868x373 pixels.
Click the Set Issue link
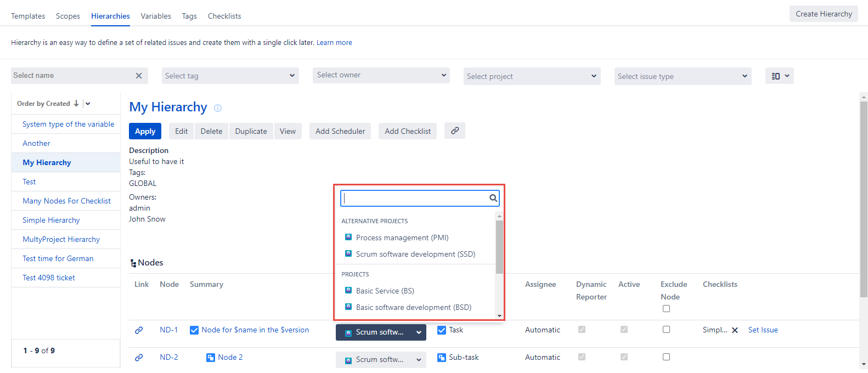[x=763, y=330]
